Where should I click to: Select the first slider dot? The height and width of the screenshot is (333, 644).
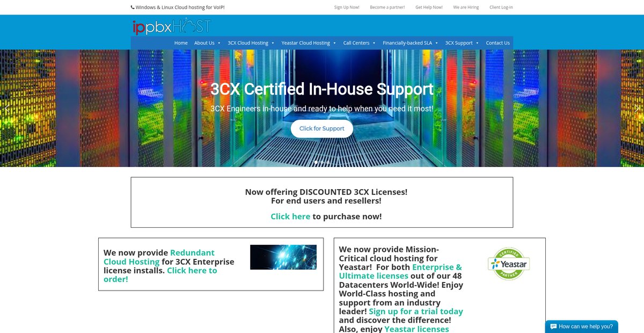pos(316,162)
